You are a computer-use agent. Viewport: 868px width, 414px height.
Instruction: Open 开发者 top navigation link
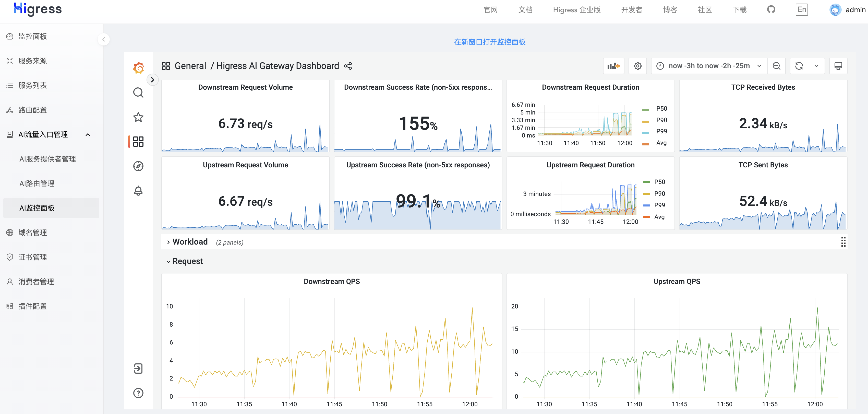point(632,10)
